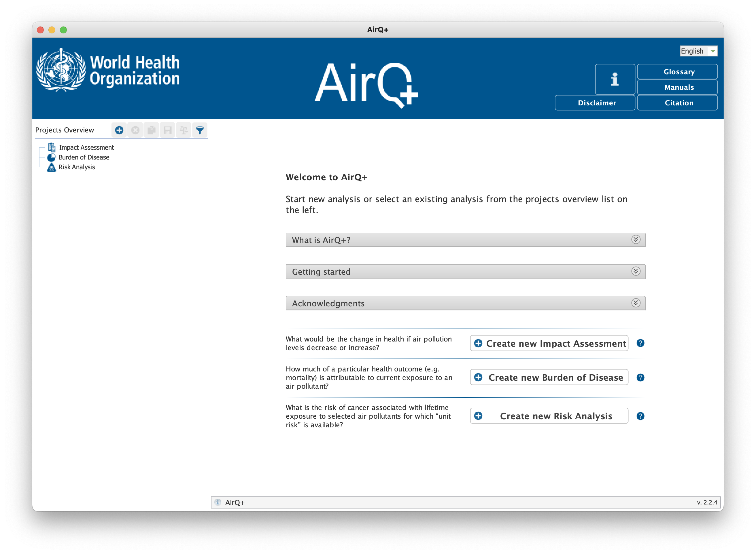756x554 pixels.
Task: Open the filter funnel icon in Projects Overview
Action: (200, 130)
